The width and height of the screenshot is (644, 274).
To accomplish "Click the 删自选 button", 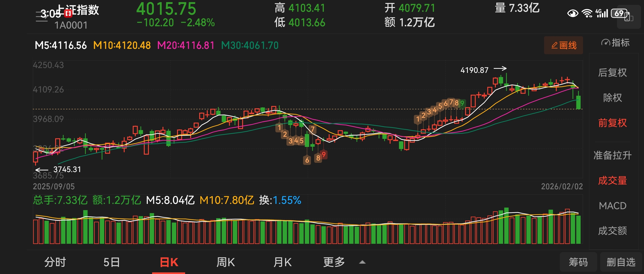I will pos(621,262).
